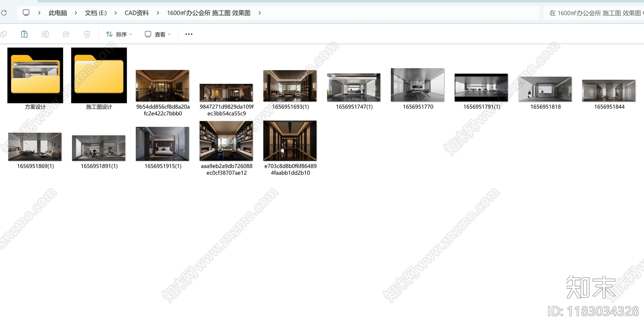The width and height of the screenshot is (644, 327).
Task: Click the file name text 1656951844
Action: [x=609, y=107]
